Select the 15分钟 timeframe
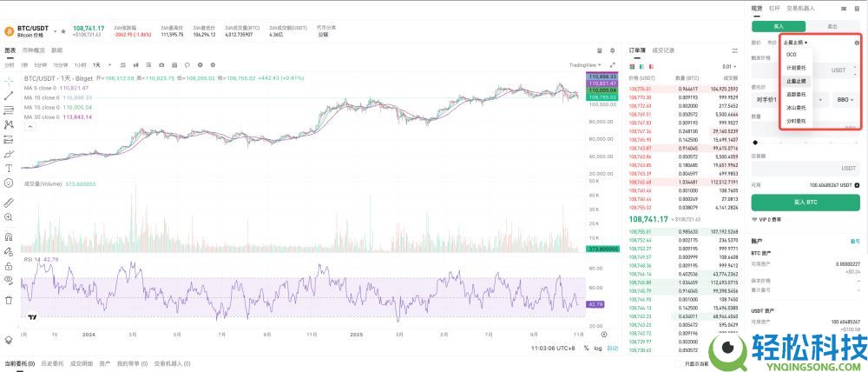868x372 pixels. (x=60, y=64)
